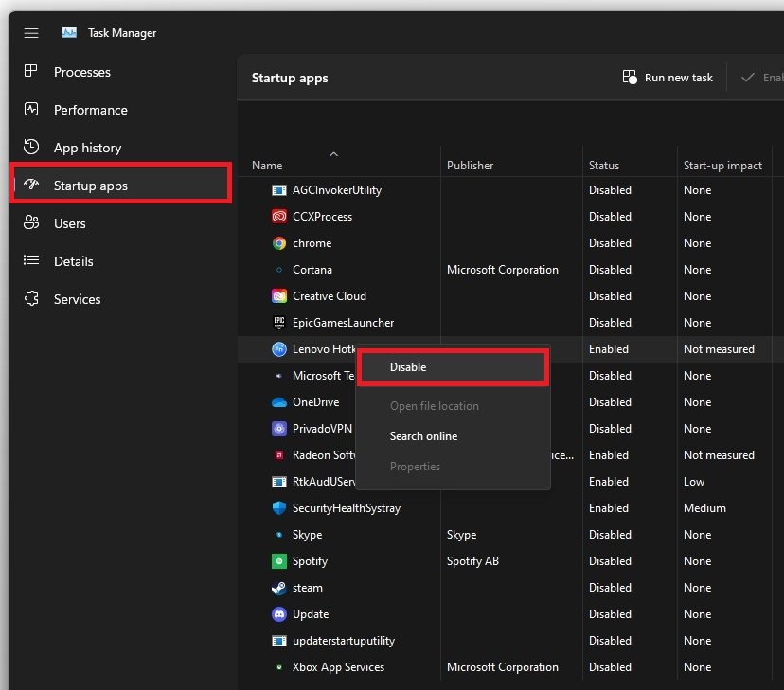Screen dimensions: 784x690
Task: Sort by the Name column header
Action: (267, 166)
